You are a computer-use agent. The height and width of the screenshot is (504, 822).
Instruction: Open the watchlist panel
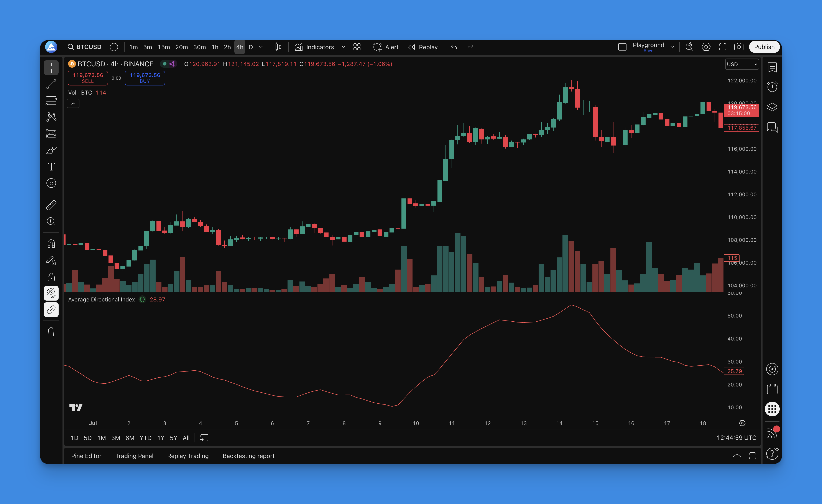[772, 67]
